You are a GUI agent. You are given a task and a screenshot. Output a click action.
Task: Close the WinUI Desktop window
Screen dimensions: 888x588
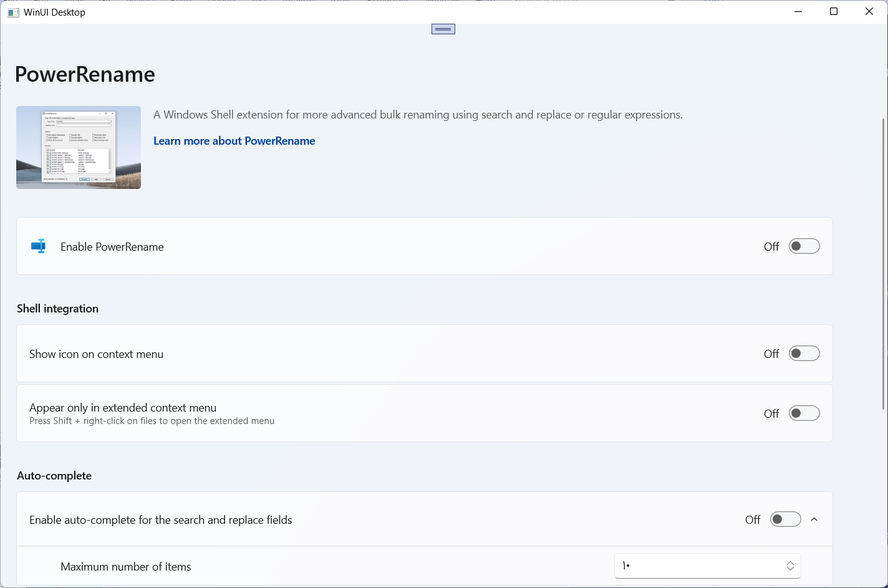[x=869, y=12]
